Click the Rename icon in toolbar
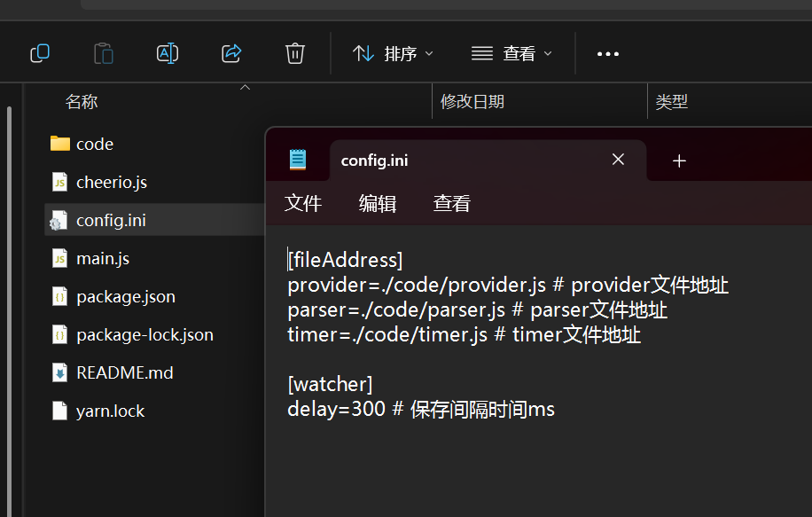Screen dimensions: 812x517 click(168, 53)
